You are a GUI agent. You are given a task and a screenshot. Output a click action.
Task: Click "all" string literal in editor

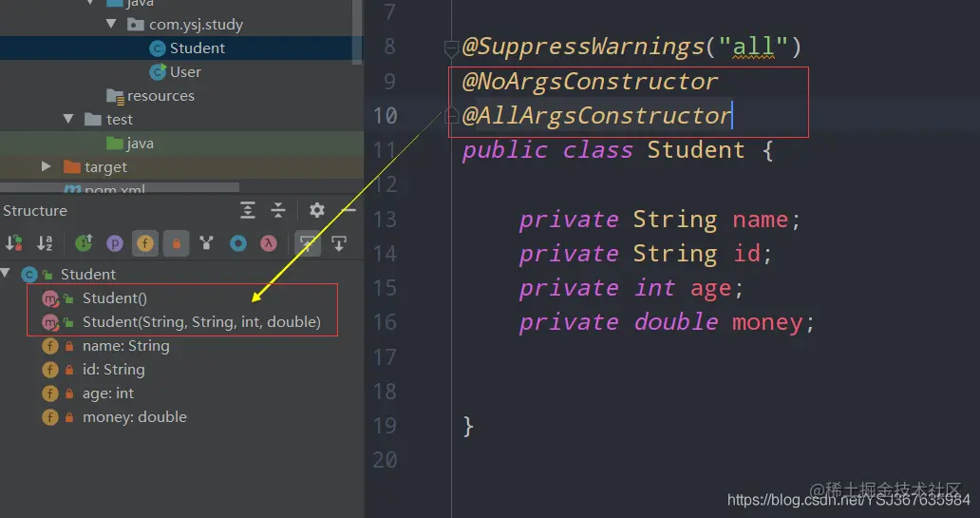coord(753,47)
